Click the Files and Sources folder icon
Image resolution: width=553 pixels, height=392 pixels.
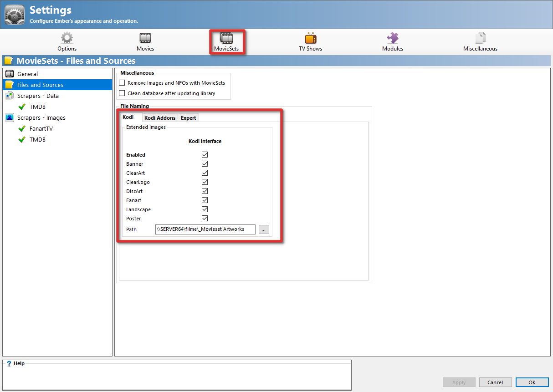(x=10, y=85)
